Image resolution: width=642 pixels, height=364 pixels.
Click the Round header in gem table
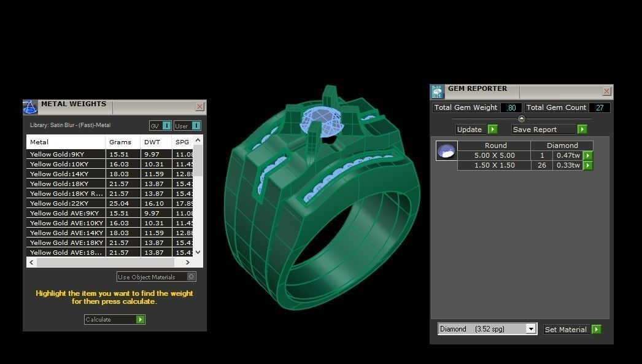(x=494, y=145)
